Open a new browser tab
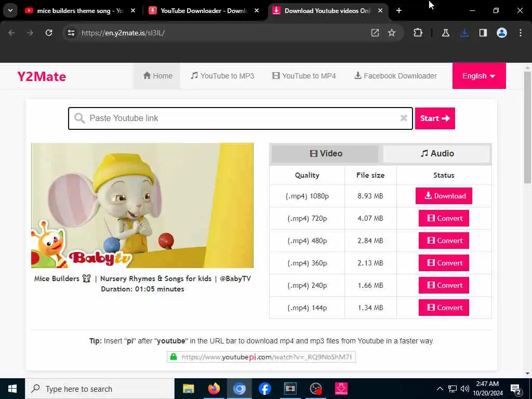 pyautogui.click(x=398, y=11)
